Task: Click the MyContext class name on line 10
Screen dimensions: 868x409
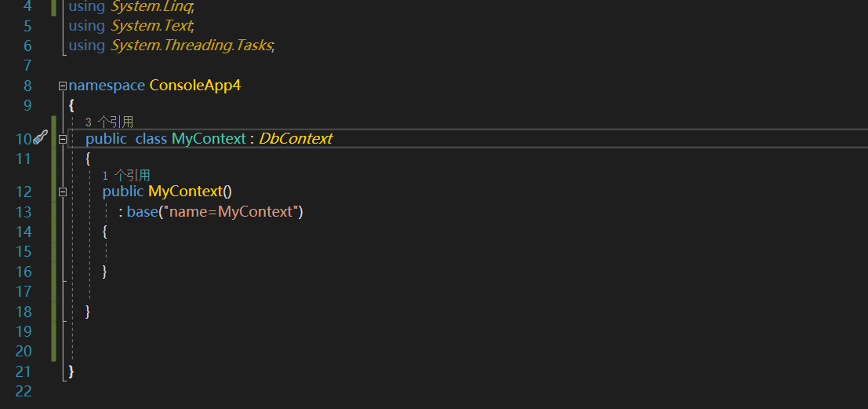Action: [x=209, y=138]
